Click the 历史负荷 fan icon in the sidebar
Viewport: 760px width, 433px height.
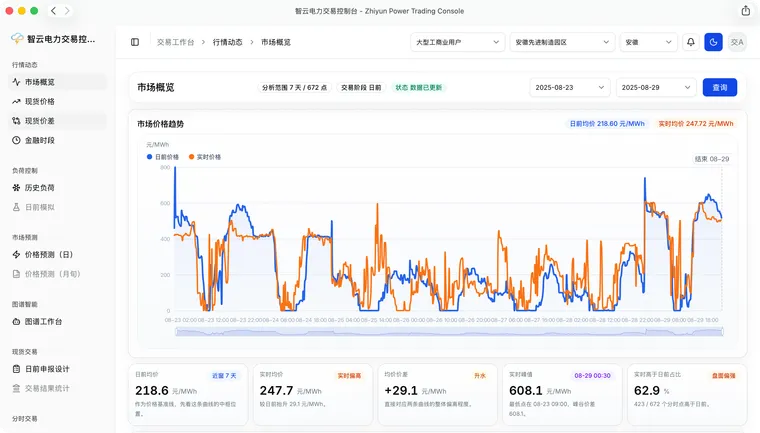coord(16,188)
